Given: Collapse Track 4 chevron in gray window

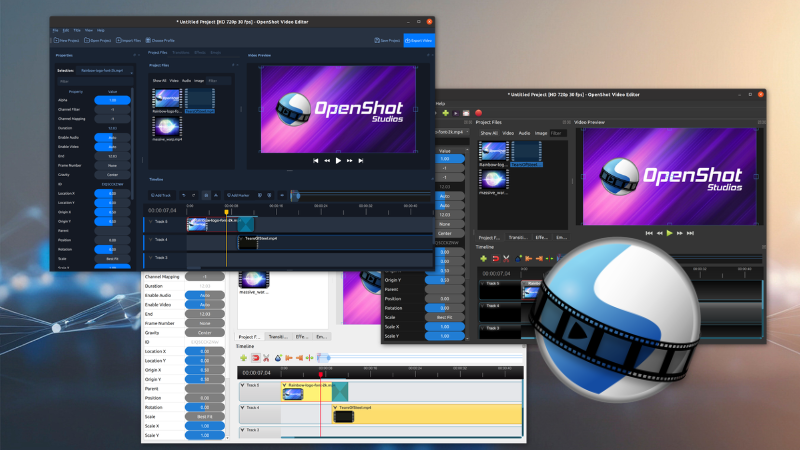Looking at the screenshot, I should point(482,306).
